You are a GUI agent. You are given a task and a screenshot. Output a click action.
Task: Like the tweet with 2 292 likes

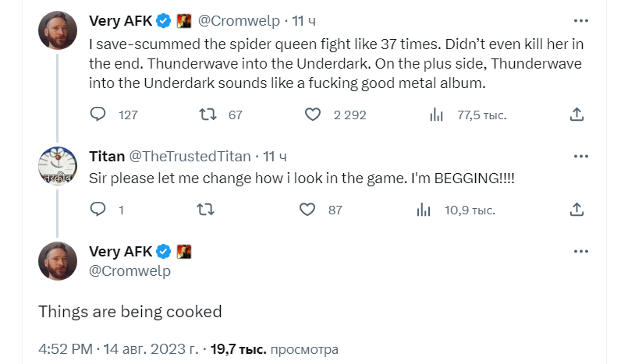(x=313, y=115)
